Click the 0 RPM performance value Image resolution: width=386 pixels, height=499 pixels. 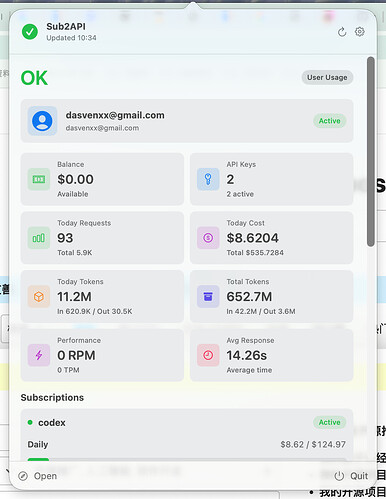pyautogui.click(x=76, y=355)
